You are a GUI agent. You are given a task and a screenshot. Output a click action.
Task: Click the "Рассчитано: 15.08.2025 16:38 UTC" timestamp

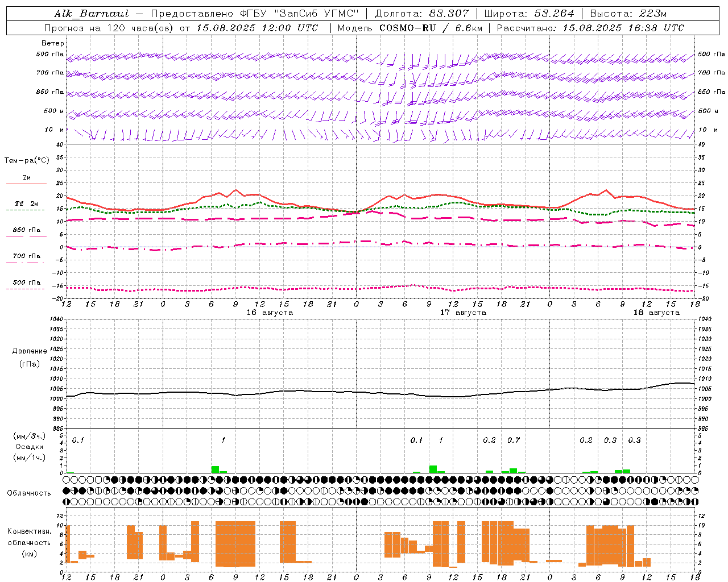pos(590,28)
